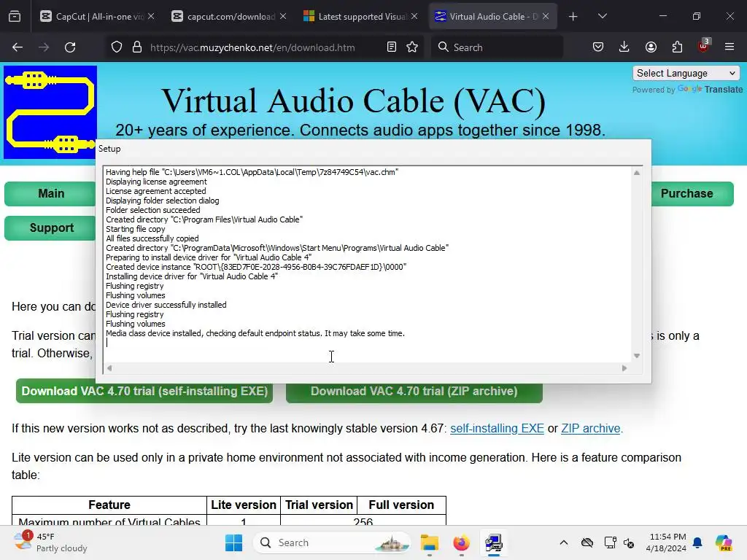This screenshot has width=747, height=560.
Task: Toggle reader view icon
Action: 392,47
